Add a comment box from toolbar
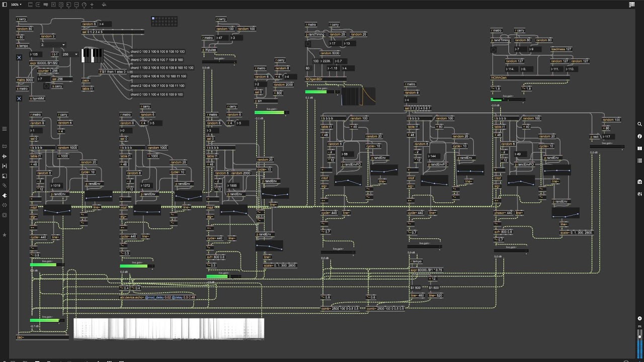This screenshot has height=362, width=644. pos(46,5)
